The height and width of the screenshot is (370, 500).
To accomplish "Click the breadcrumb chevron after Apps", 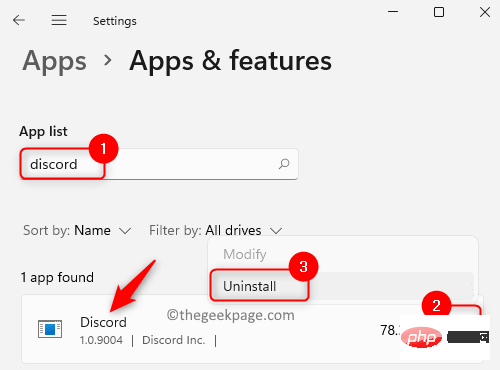I will click(x=108, y=60).
